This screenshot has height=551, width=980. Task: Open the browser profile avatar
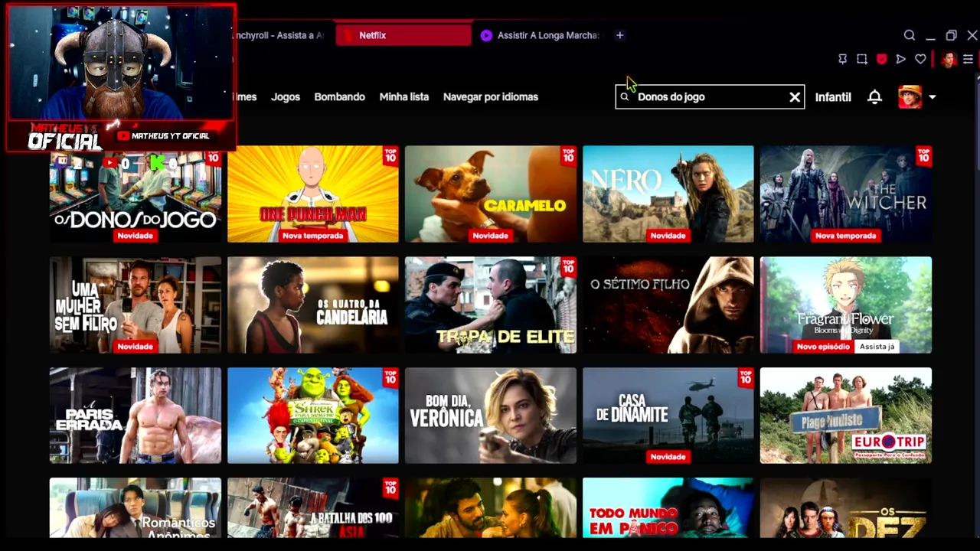[x=949, y=59]
